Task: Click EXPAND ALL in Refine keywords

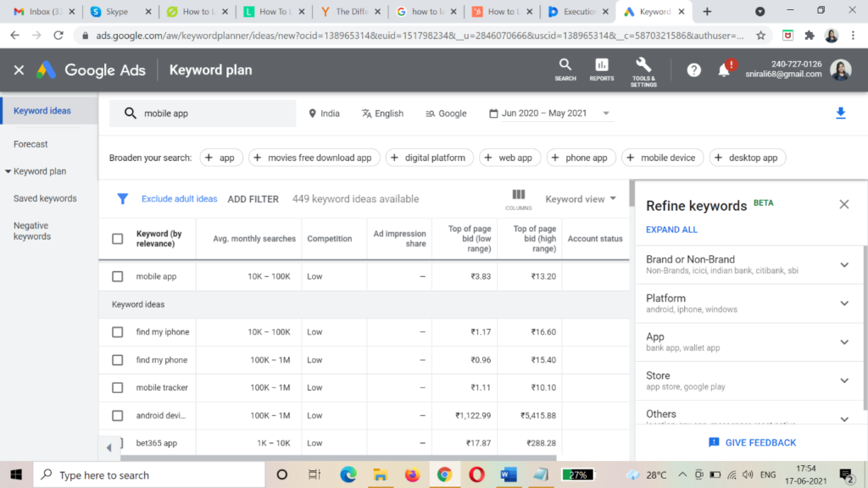Action: pyautogui.click(x=671, y=230)
